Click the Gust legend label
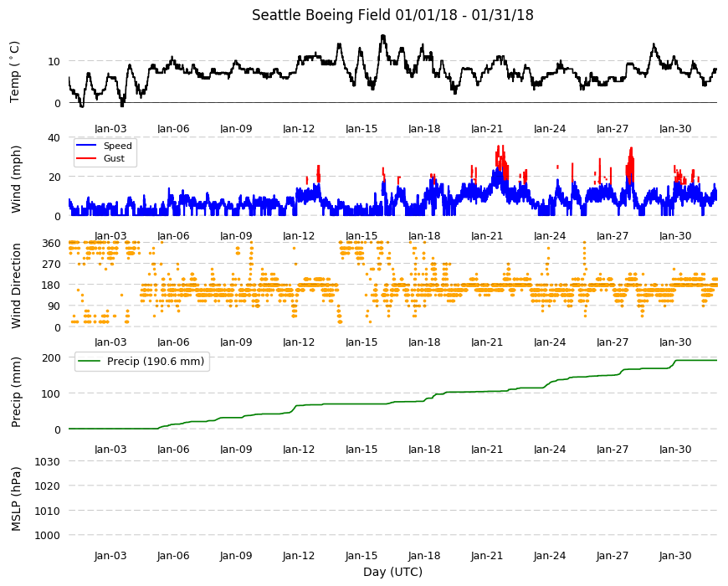 pos(114,158)
